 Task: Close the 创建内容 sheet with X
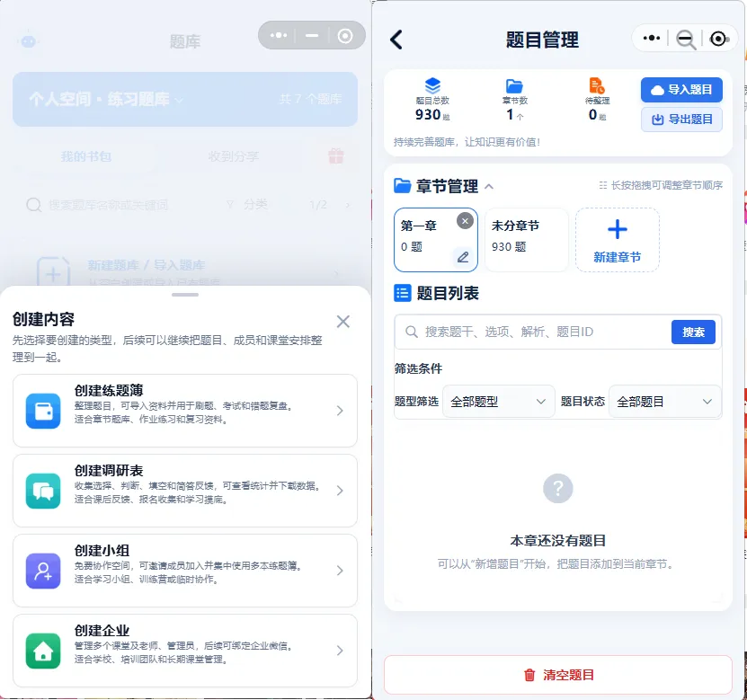[343, 322]
